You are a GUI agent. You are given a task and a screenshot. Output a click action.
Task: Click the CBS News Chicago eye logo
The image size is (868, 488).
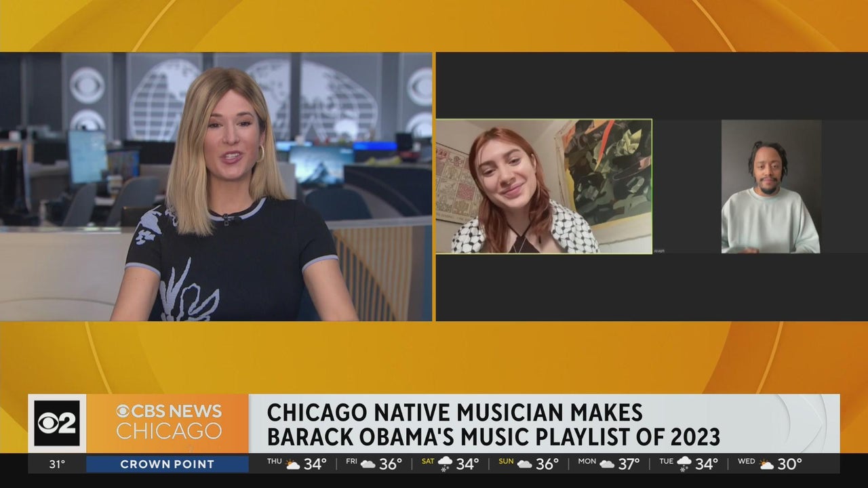pos(123,411)
